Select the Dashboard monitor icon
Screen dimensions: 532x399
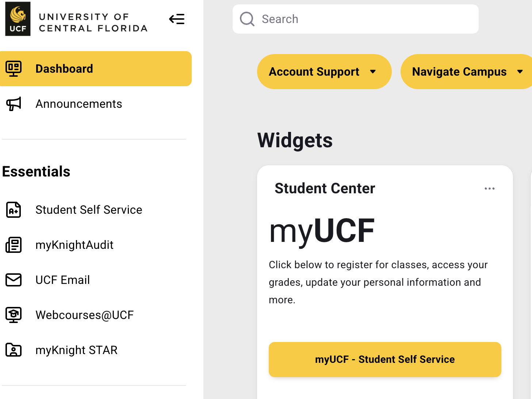[14, 68]
